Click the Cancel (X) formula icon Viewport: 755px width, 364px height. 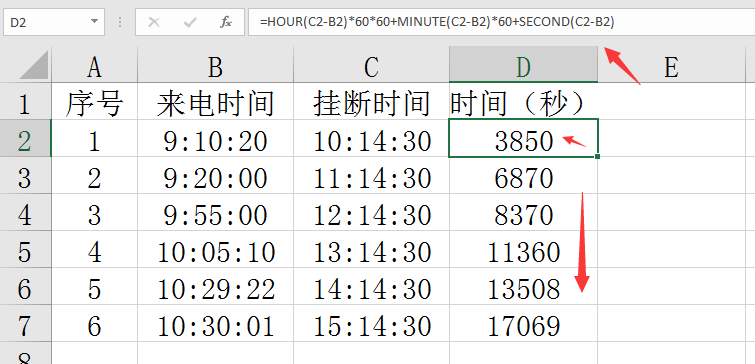154,22
